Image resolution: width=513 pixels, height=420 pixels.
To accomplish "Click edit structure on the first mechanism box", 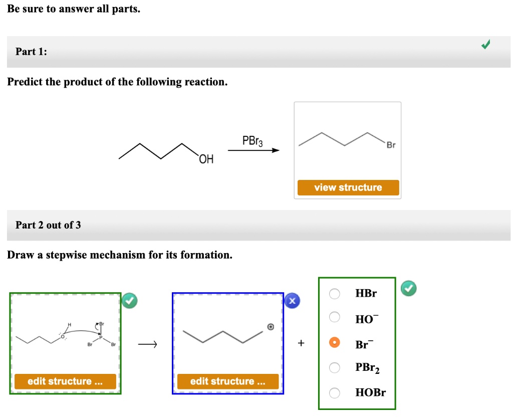I will [x=65, y=381].
